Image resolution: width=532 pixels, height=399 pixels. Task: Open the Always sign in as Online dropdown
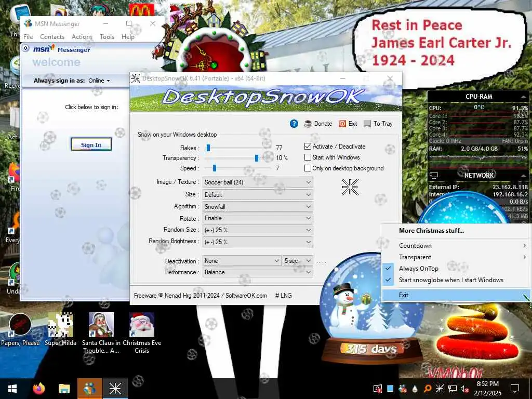point(99,81)
